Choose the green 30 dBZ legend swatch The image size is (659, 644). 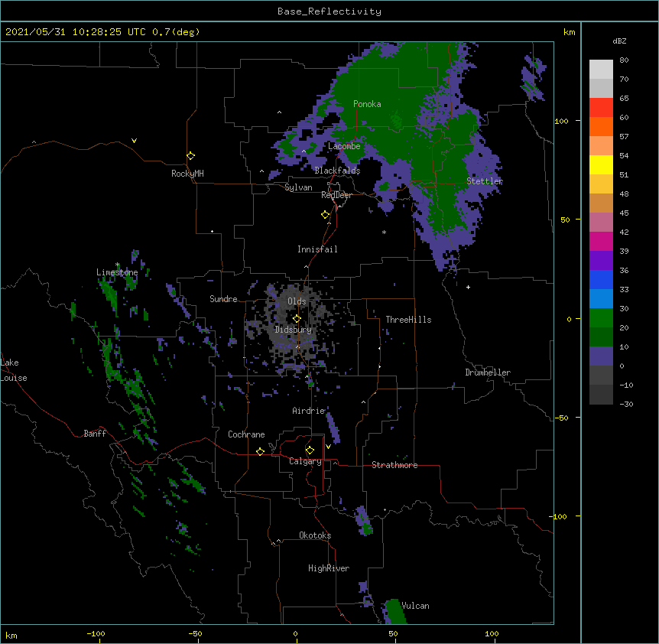601,318
